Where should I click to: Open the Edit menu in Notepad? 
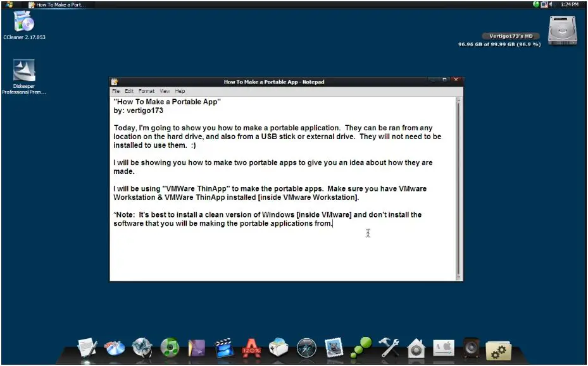129,91
